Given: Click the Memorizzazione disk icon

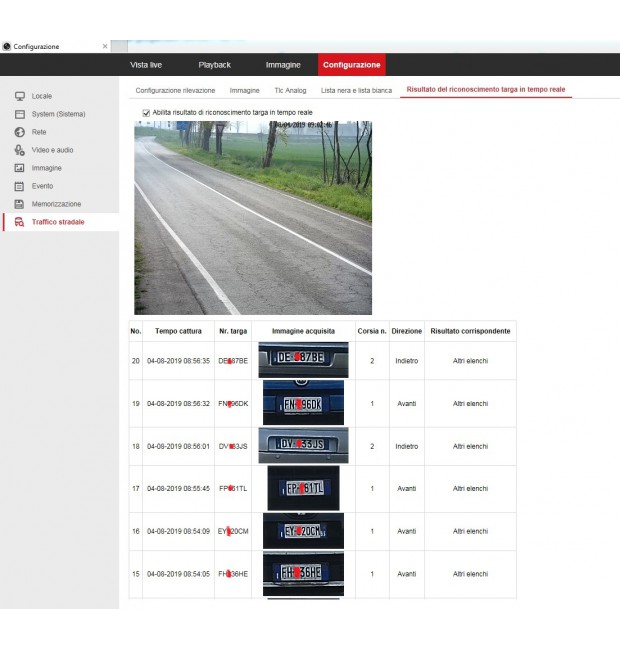Looking at the screenshot, I should click(x=19, y=204).
